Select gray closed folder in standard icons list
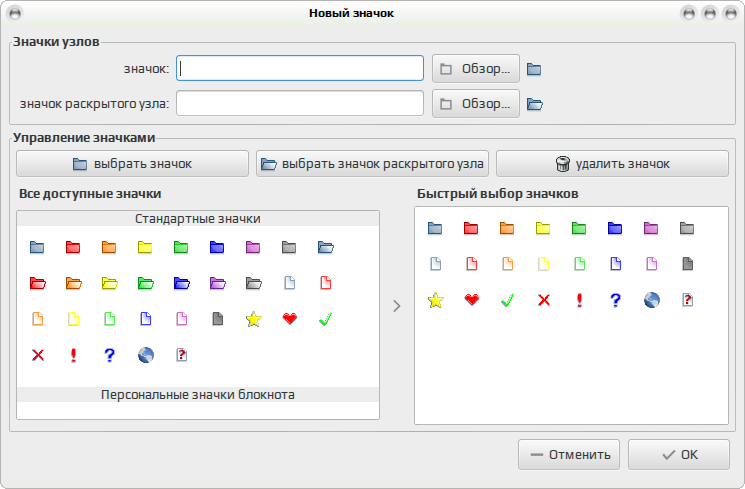 (289, 247)
